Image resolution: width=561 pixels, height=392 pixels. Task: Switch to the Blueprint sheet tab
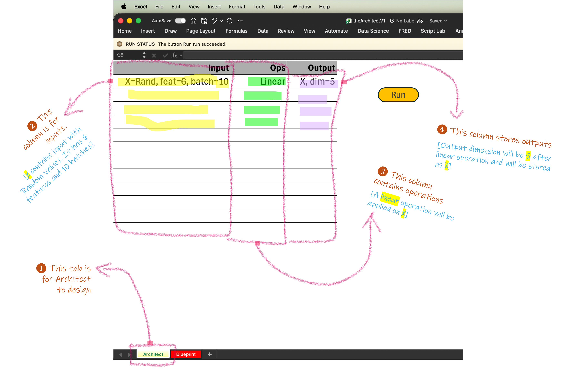coord(186,354)
